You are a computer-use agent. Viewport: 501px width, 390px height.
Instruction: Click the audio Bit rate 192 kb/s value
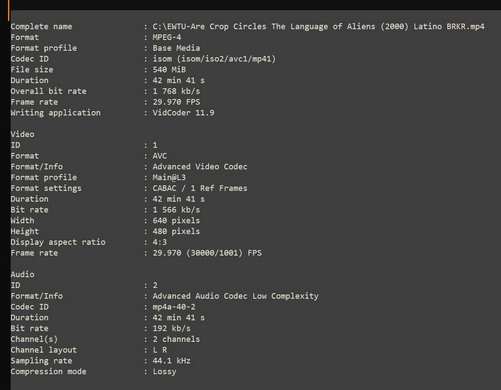(x=171, y=328)
